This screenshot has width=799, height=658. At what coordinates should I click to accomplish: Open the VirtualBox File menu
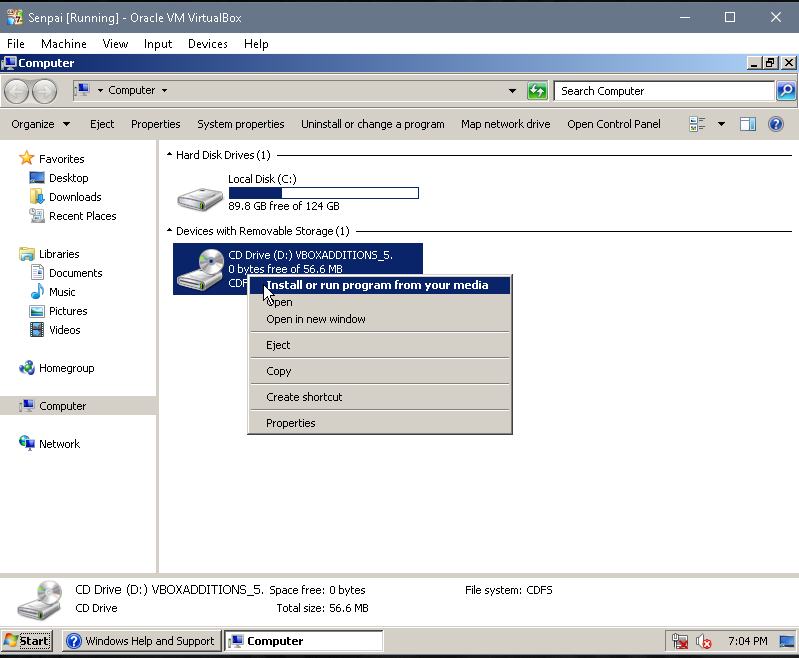click(x=16, y=44)
